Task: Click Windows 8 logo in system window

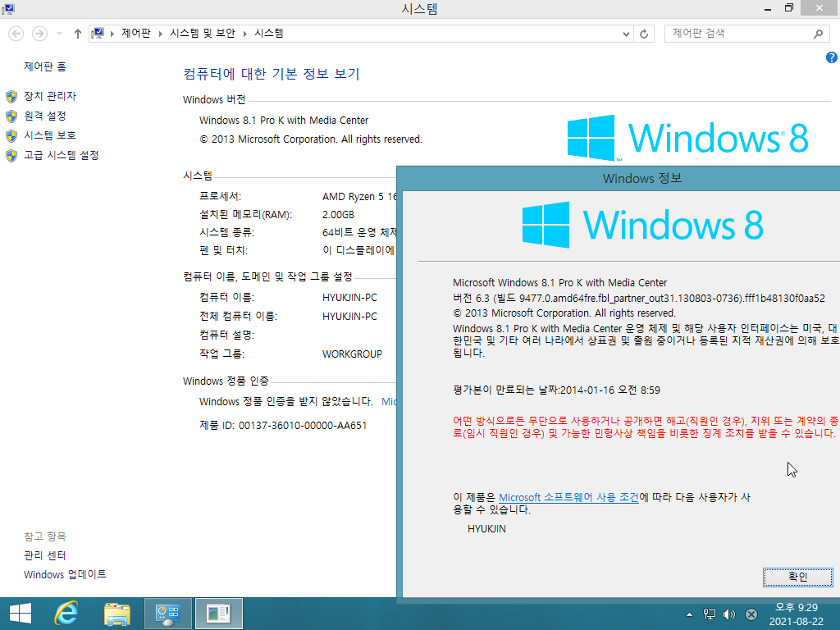Action: click(688, 138)
